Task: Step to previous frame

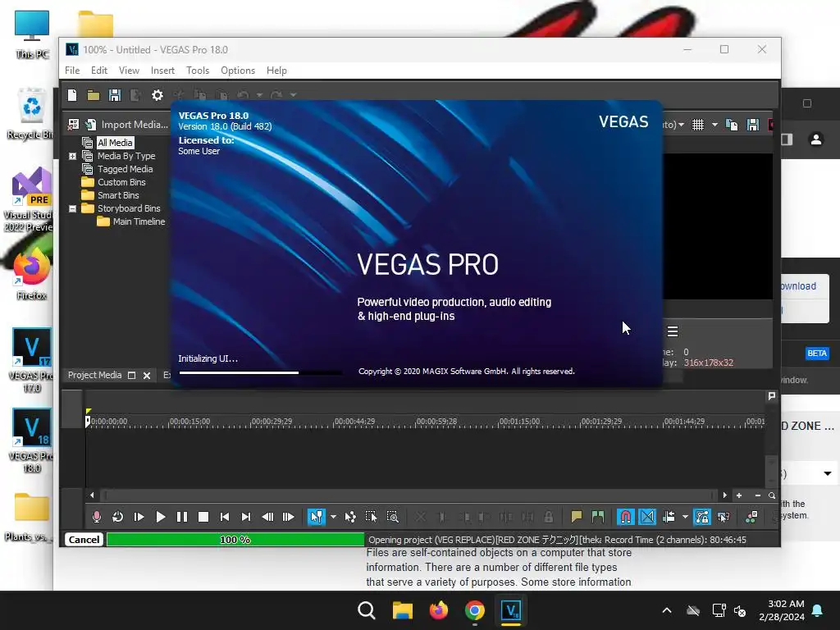Action: [x=267, y=517]
